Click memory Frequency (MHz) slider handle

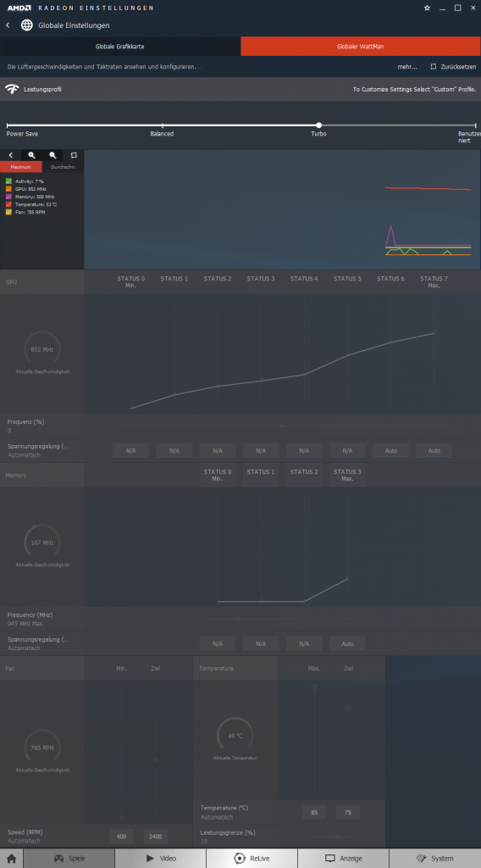point(237,619)
